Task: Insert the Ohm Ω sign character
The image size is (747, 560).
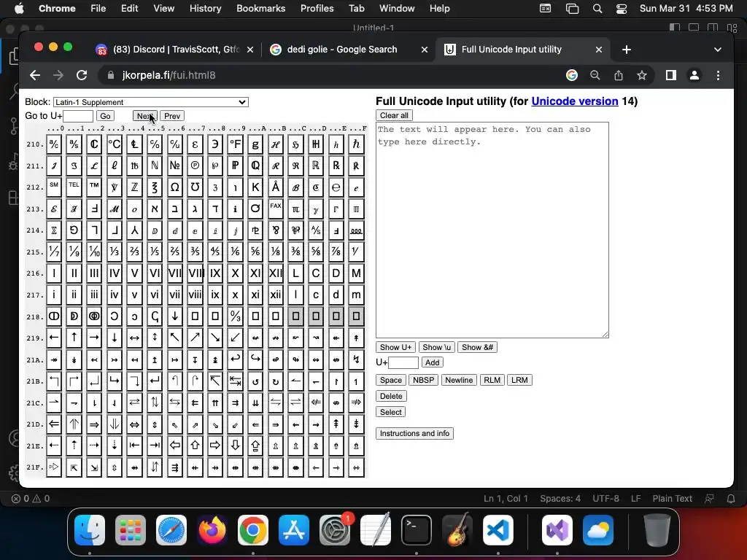Action: coord(175,187)
